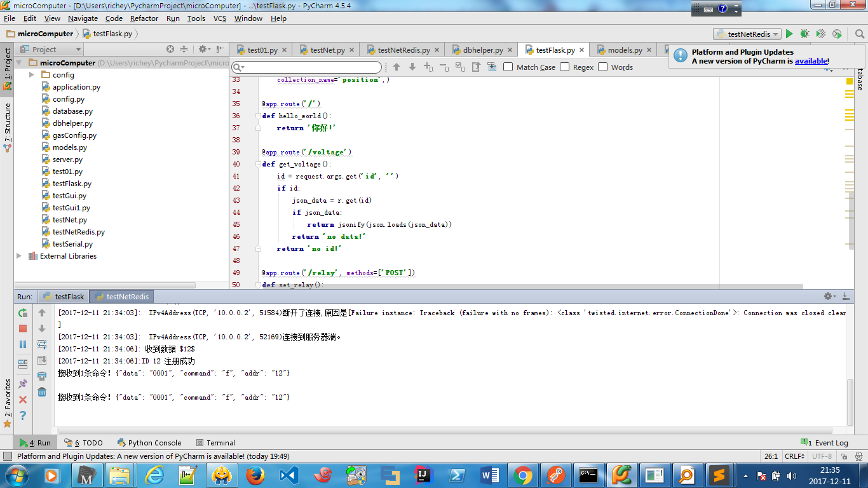Go up the stack trace in console
Viewport: 868px width, 488px height.
[x=42, y=313]
